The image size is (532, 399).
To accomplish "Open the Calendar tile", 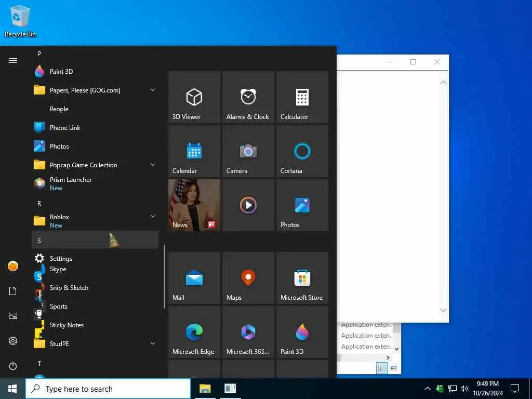I will [x=194, y=151].
